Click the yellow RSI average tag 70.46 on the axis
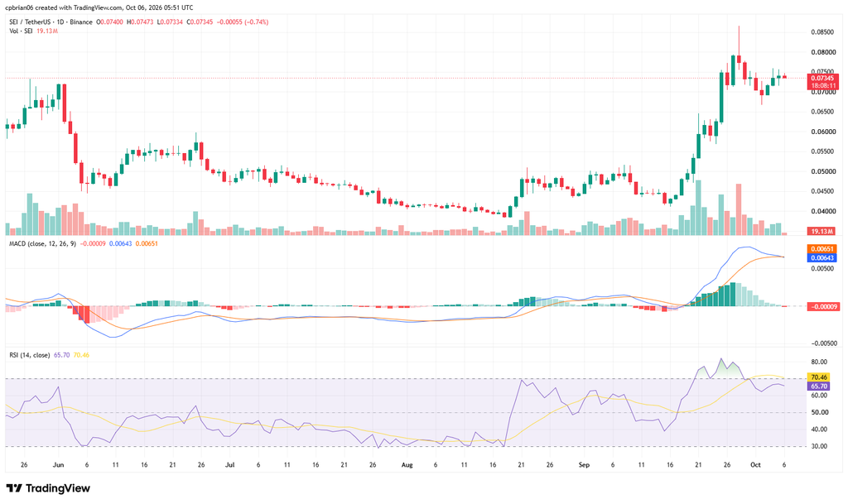The width and height of the screenshot is (848, 504). click(x=818, y=377)
